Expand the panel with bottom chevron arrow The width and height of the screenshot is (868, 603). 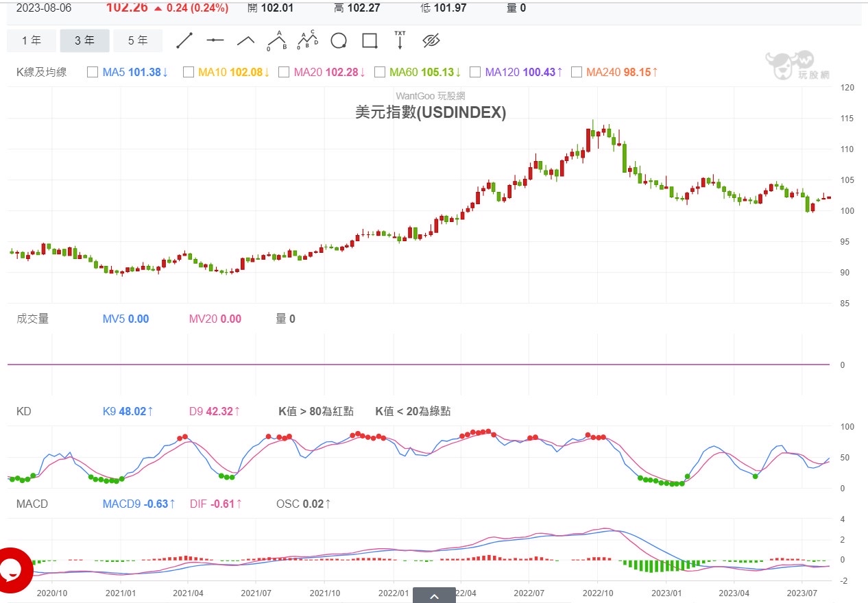click(434, 596)
